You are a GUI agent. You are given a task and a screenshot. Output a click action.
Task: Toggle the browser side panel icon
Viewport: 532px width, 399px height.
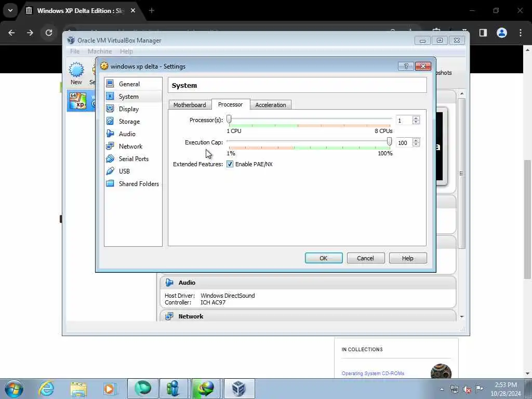point(483,33)
